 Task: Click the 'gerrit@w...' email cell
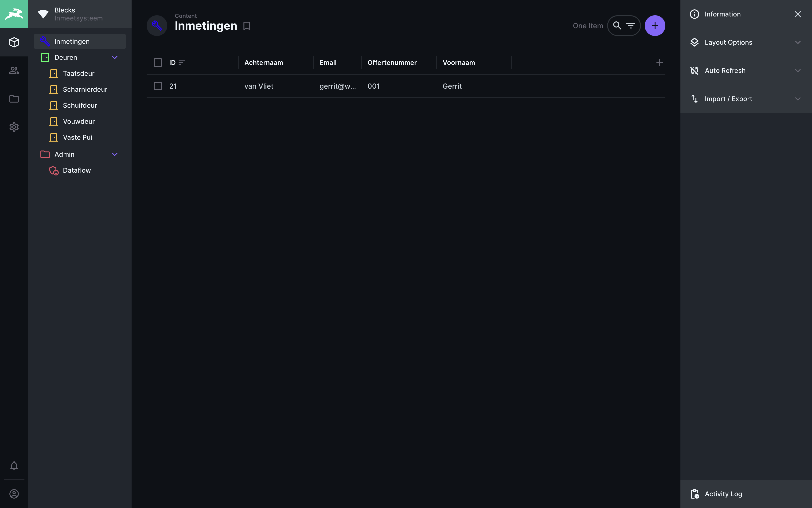coord(338,86)
